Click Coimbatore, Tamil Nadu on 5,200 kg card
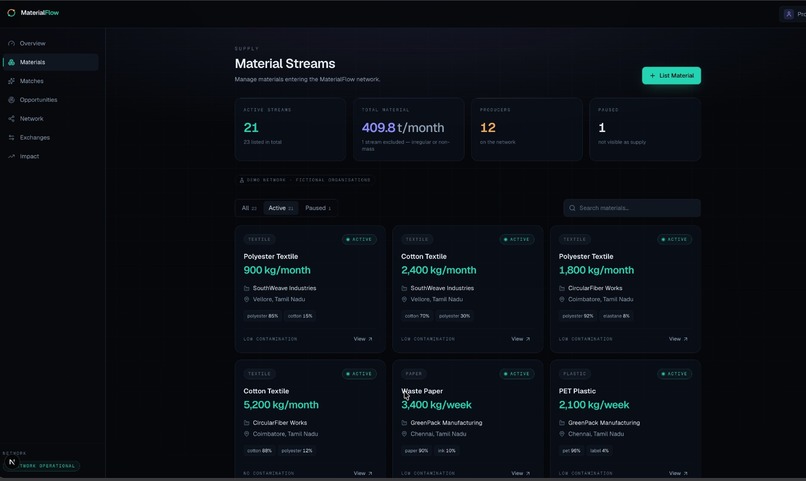Screen dimensions: 806x481 285,434
